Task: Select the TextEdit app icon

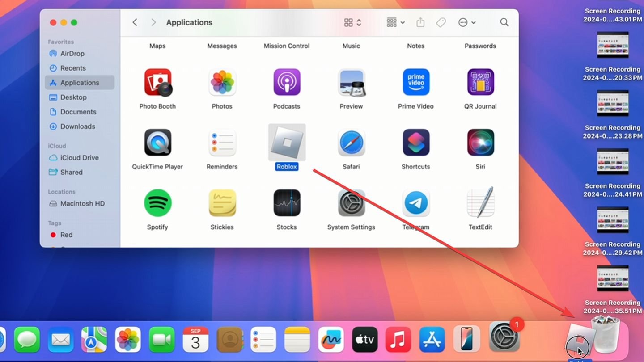Action: point(480,202)
